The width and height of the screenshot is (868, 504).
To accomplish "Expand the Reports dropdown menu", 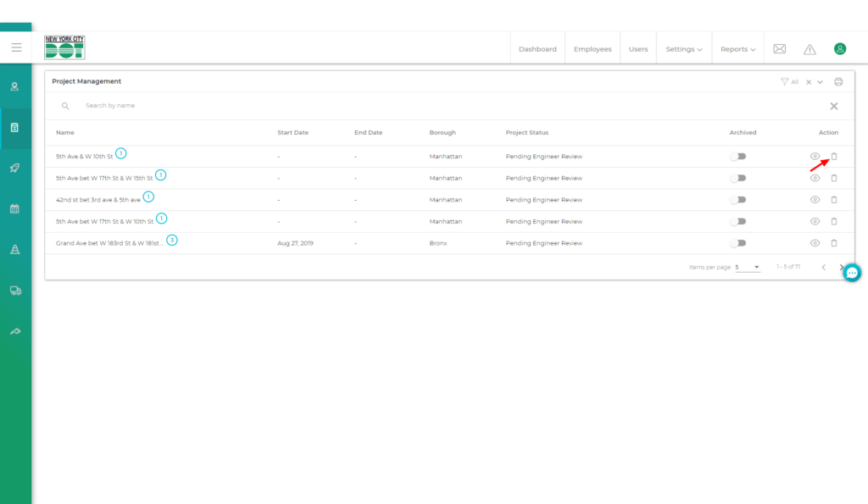I will [737, 49].
